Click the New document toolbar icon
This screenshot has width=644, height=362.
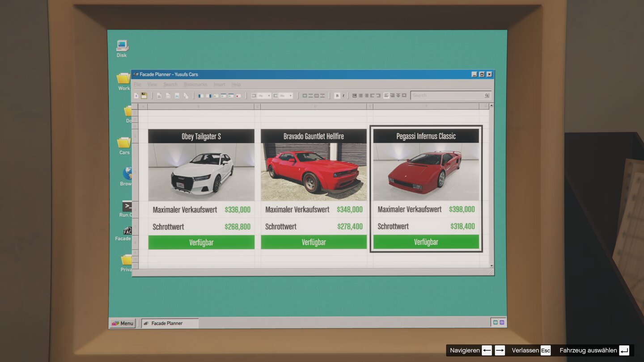click(x=136, y=96)
